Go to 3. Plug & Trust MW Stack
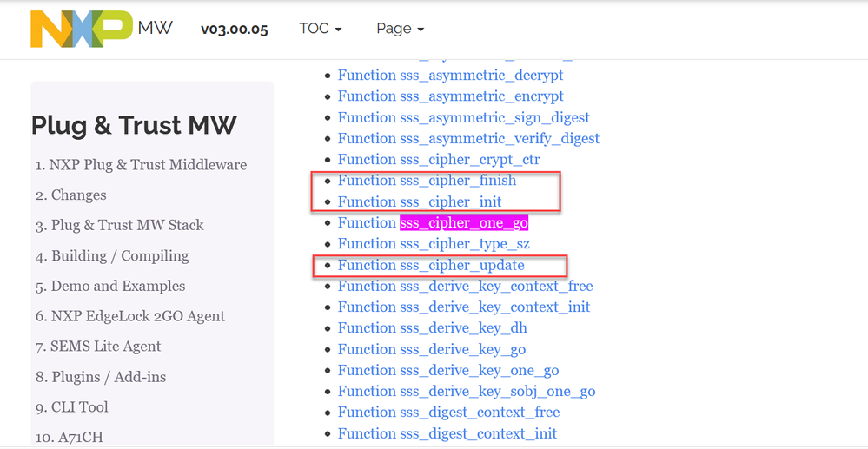 120,225
